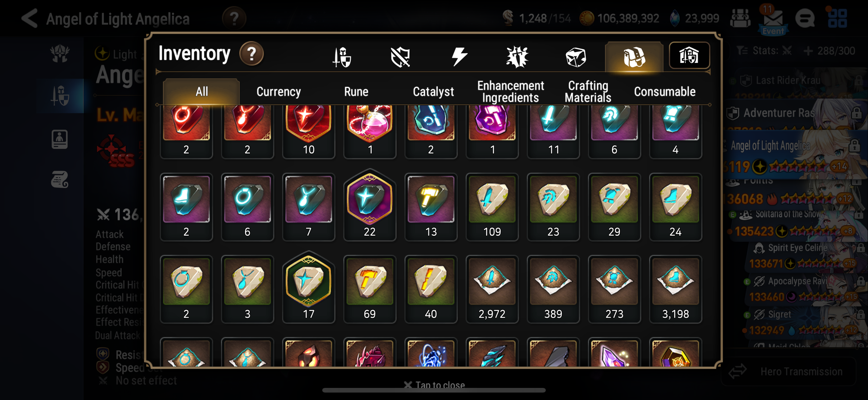This screenshot has height=400, width=868.
Task: Switch to the Catalyst tab
Action: pyautogui.click(x=433, y=91)
